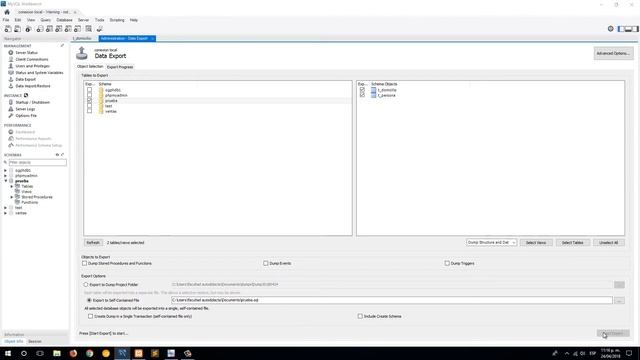
Task: Open the File menu
Action: tap(6, 20)
